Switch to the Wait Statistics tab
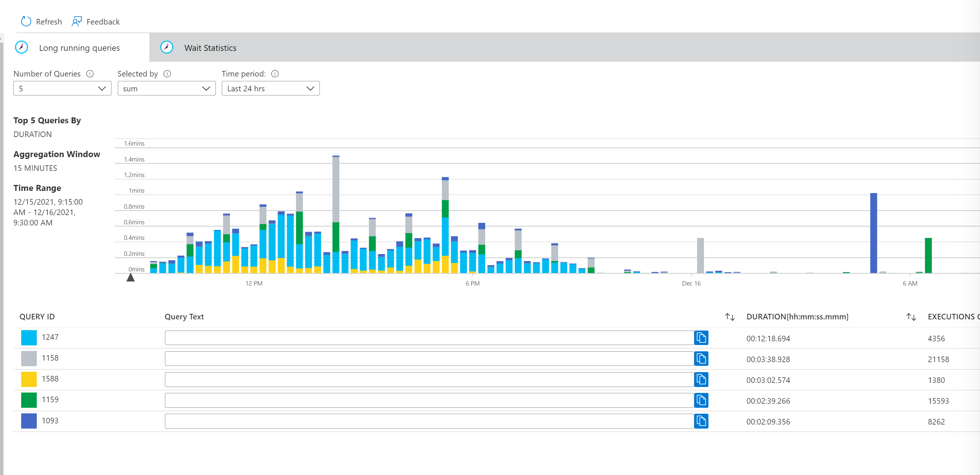Screen dimensions: 980x475 210,48
